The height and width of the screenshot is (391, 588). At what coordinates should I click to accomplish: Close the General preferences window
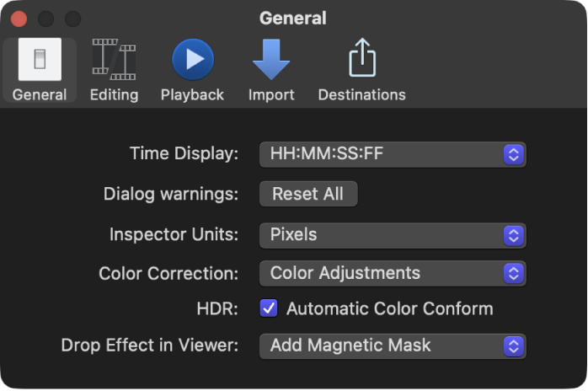(19, 19)
